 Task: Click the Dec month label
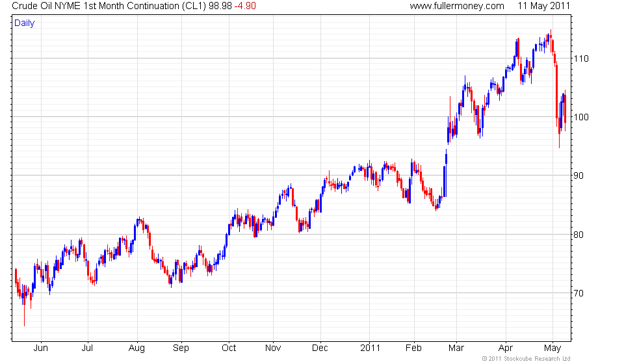click(320, 348)
